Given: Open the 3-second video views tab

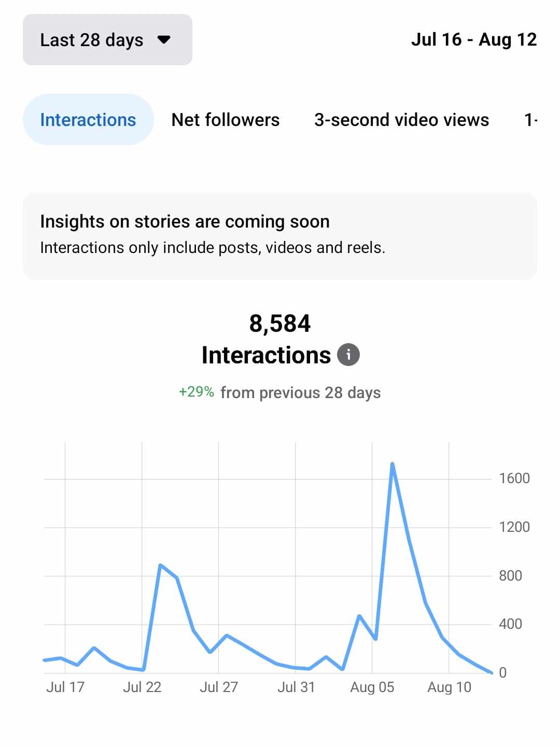Looking at the screenshot, I should coord(401,120).
